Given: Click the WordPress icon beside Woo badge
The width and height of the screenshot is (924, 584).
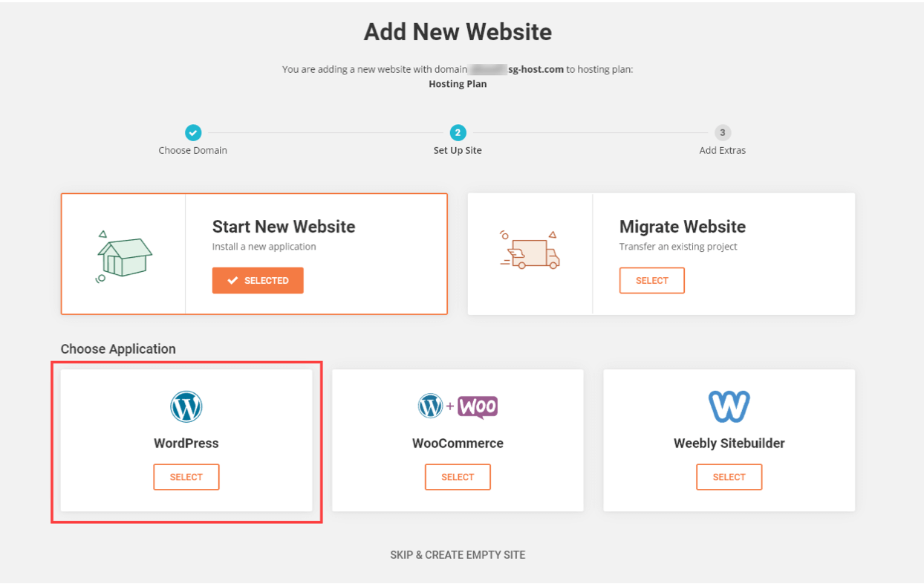Looking at the screenshot, I should click(432, 406).
